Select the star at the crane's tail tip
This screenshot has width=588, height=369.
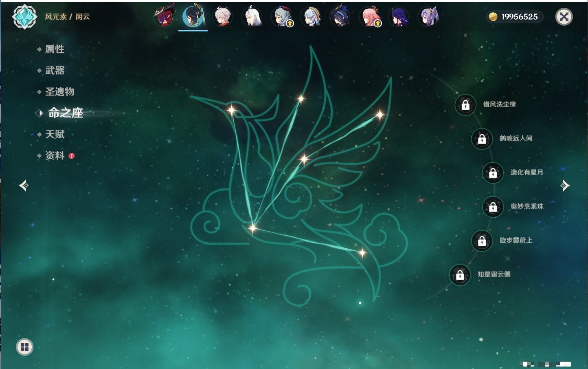(362, 253)
